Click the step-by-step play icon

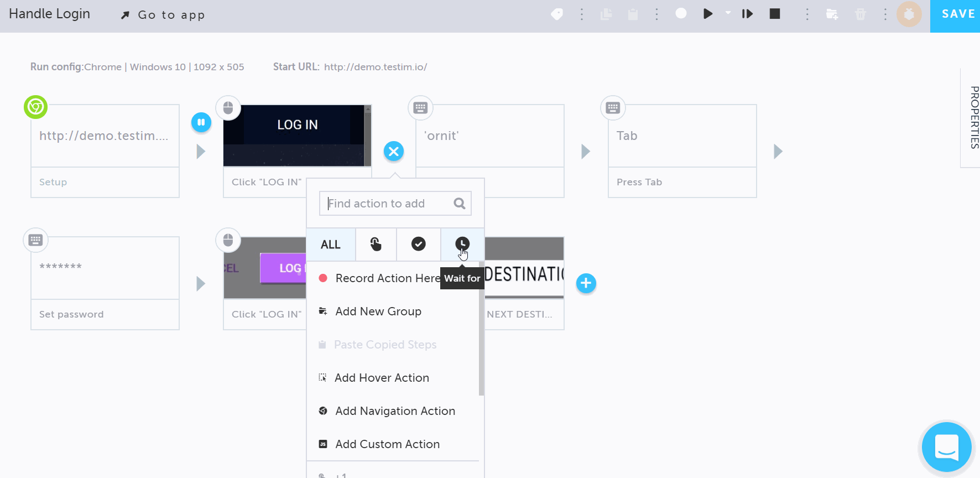pos(747,14)
